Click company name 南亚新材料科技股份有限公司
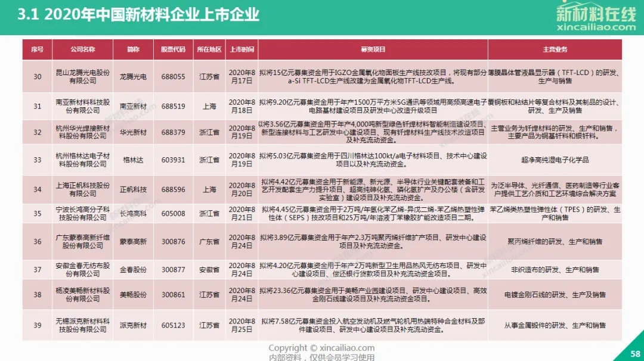 point(82,106)
